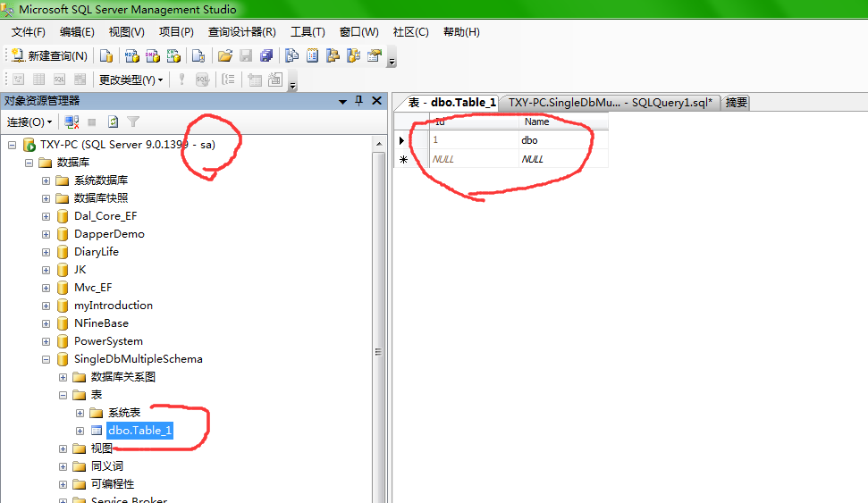Switch to the SQLQuery1.sql tab
This screenshot has height=503, width=868.
pos(610,103)
